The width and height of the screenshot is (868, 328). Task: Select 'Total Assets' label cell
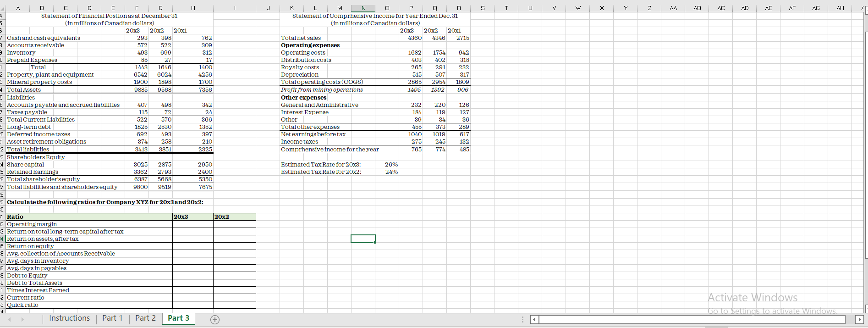coord(24,90)
